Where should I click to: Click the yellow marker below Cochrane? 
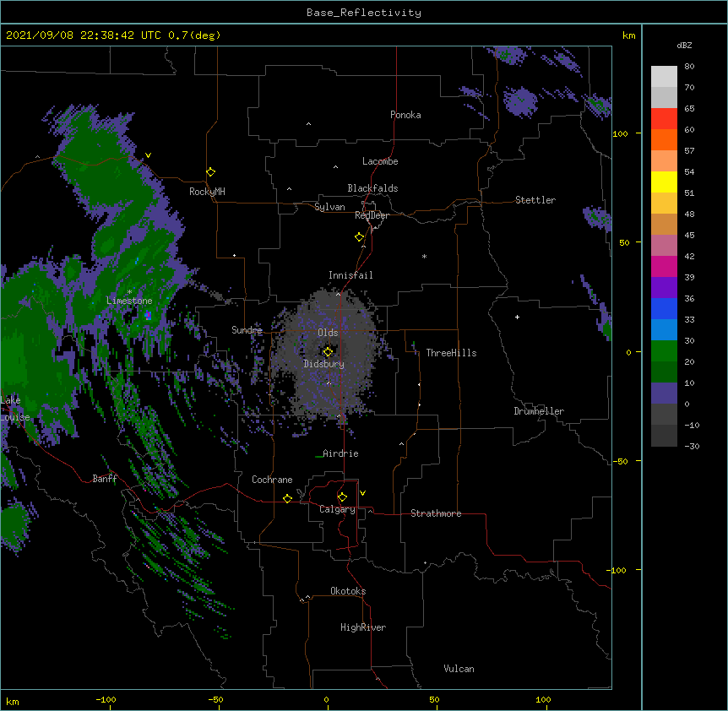[x=287, y=498]
